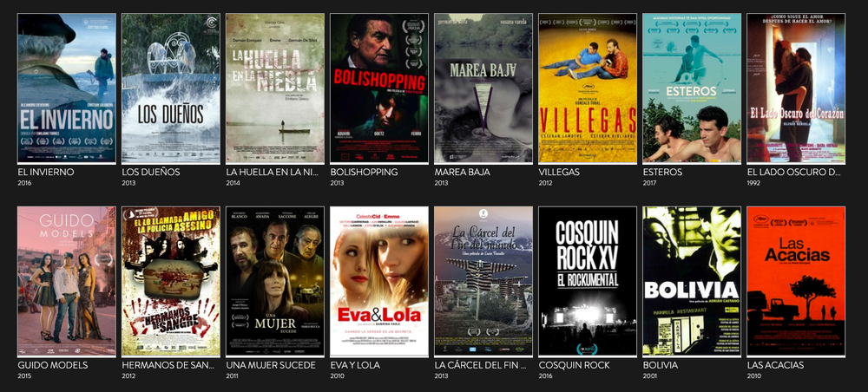
Task: Open the Una Mujer Sucede poster
Action: (x=275, y=281)
